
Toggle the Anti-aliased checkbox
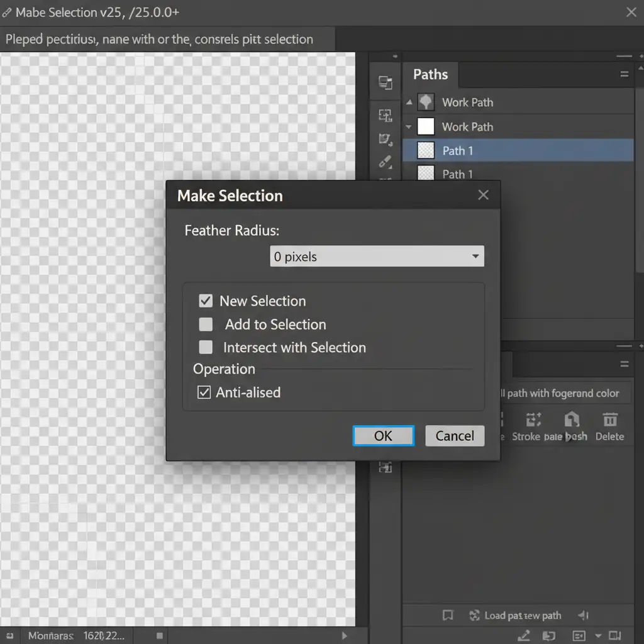204,392
